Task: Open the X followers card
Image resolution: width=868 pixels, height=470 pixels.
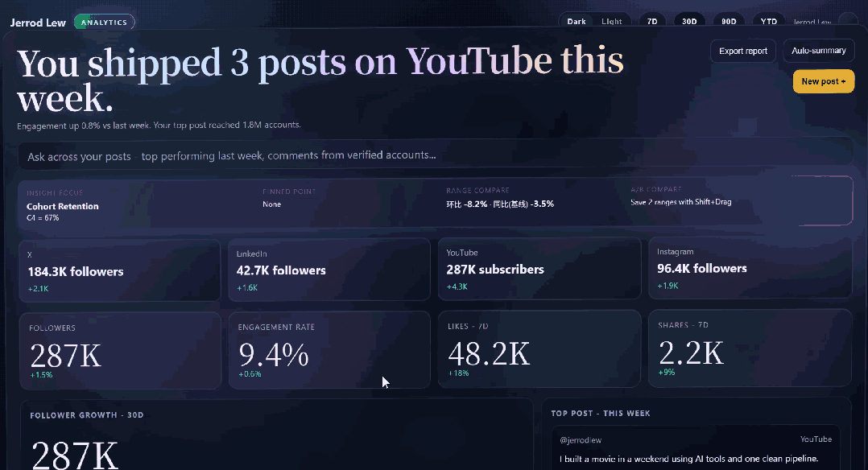Action: pos(119,270)
